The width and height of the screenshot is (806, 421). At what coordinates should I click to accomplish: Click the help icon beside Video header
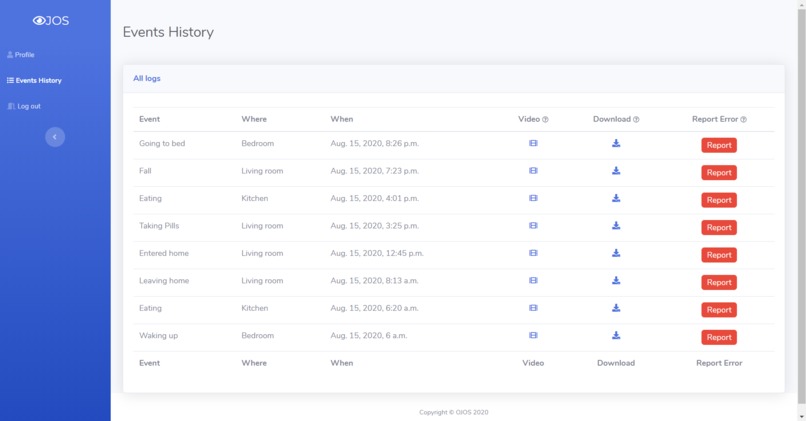coord(545,119)
